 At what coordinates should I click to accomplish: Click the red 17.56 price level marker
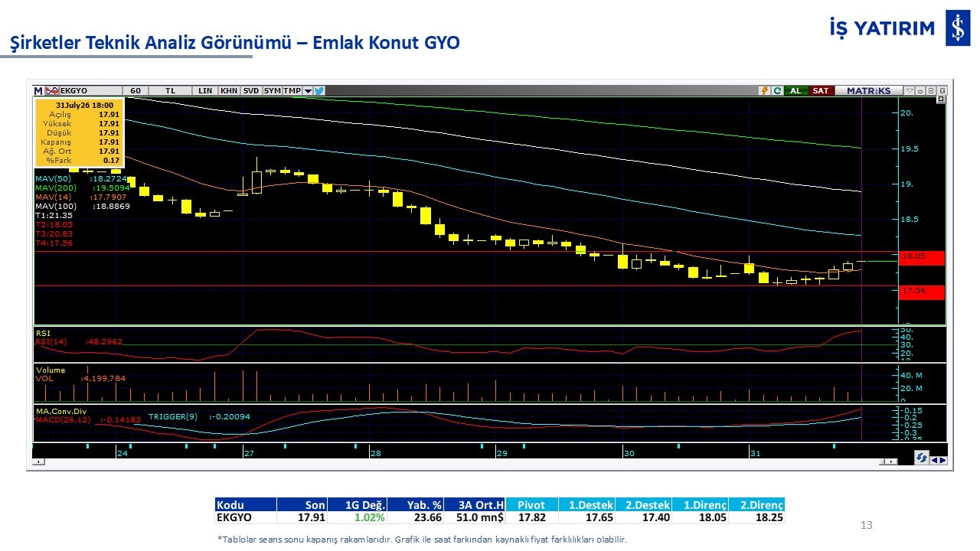[922, 292]
